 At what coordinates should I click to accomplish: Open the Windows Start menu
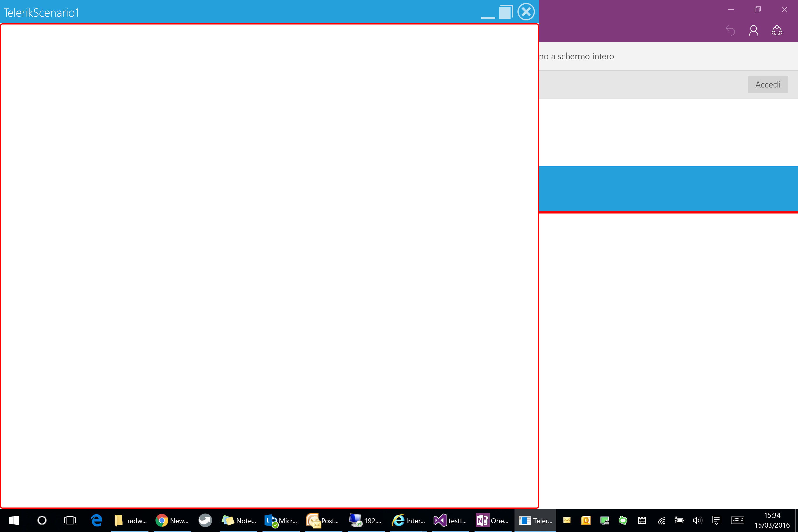[14, 520]
